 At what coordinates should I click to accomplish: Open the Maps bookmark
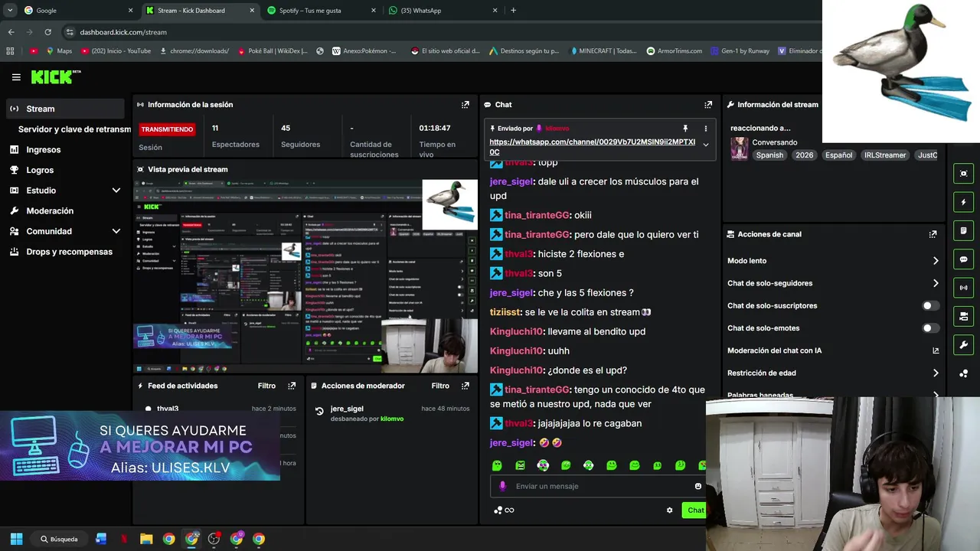point(59,51)
